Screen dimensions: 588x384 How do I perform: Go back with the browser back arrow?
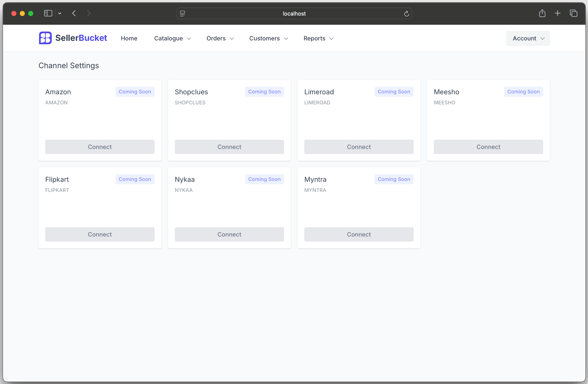tap(74, 13)
